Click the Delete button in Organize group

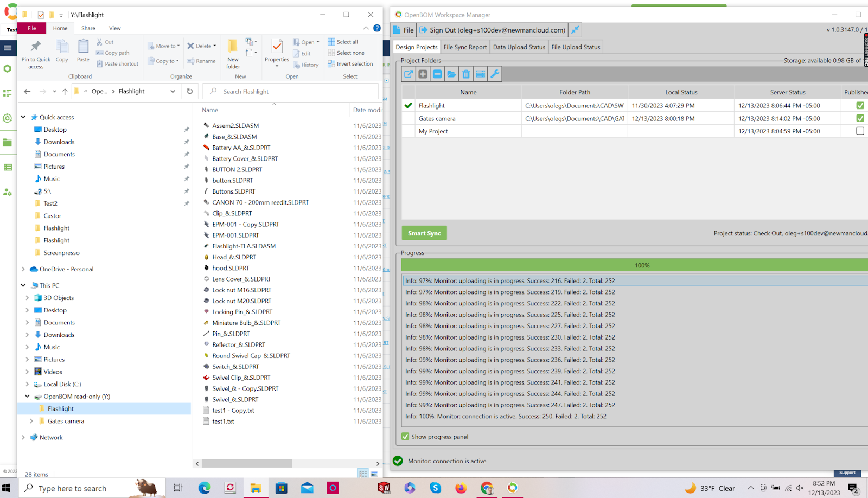(x=201, y=46)
